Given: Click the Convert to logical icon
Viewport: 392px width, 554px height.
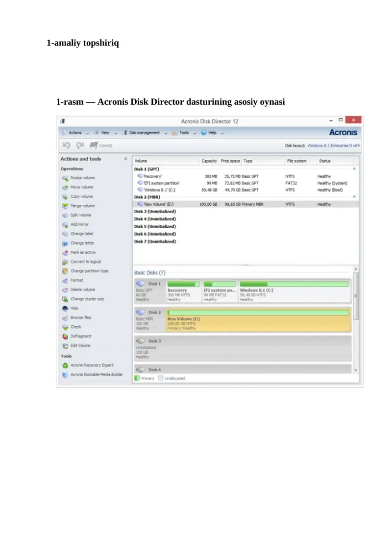Looking at the screenshot, I should (65, 262).
